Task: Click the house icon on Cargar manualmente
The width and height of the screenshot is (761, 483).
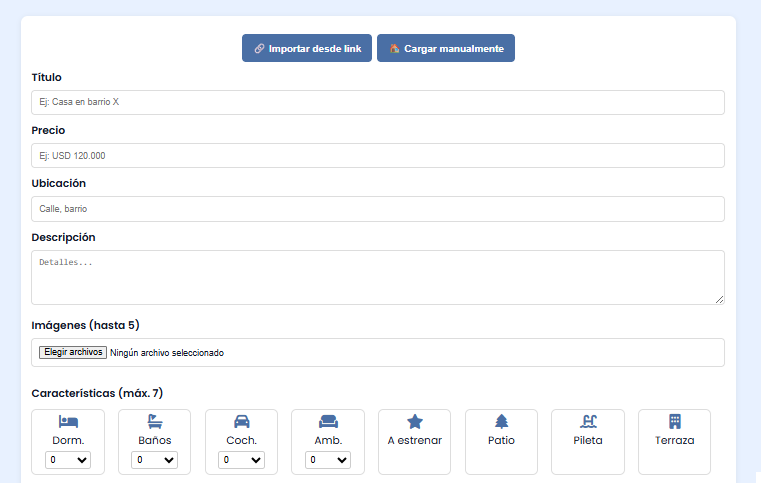Action: click(395, 49)
